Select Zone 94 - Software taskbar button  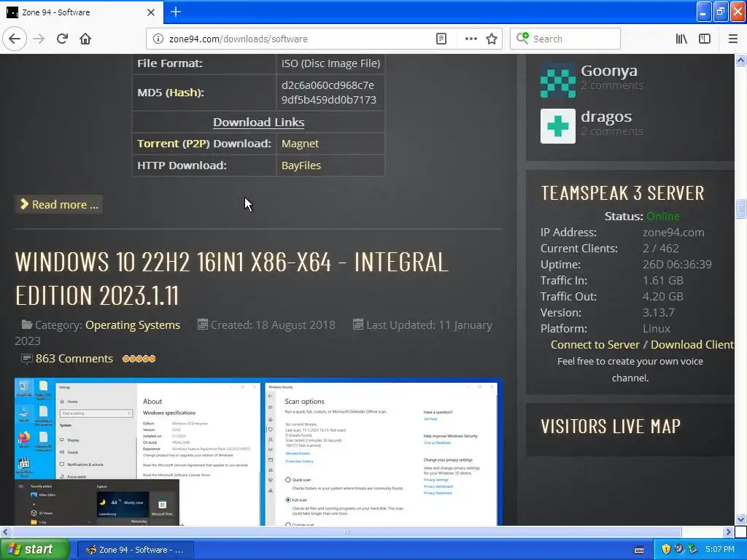(x=135, y=550)
